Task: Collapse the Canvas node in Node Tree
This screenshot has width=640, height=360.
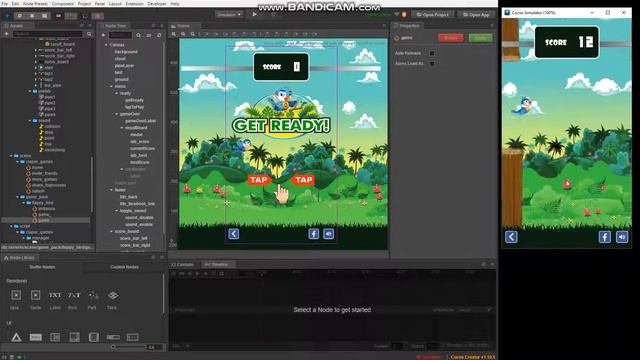Action: [x=106, y=45]
